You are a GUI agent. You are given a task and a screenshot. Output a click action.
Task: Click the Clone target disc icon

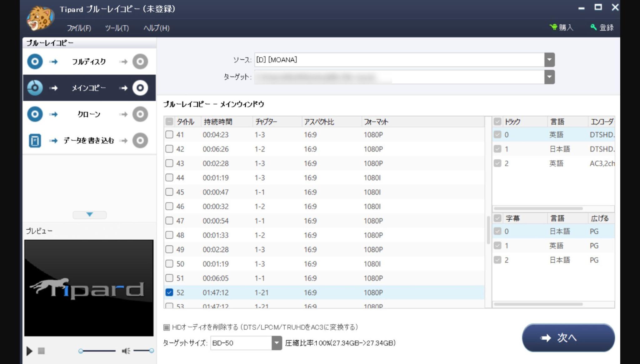(x=140, y=114)
